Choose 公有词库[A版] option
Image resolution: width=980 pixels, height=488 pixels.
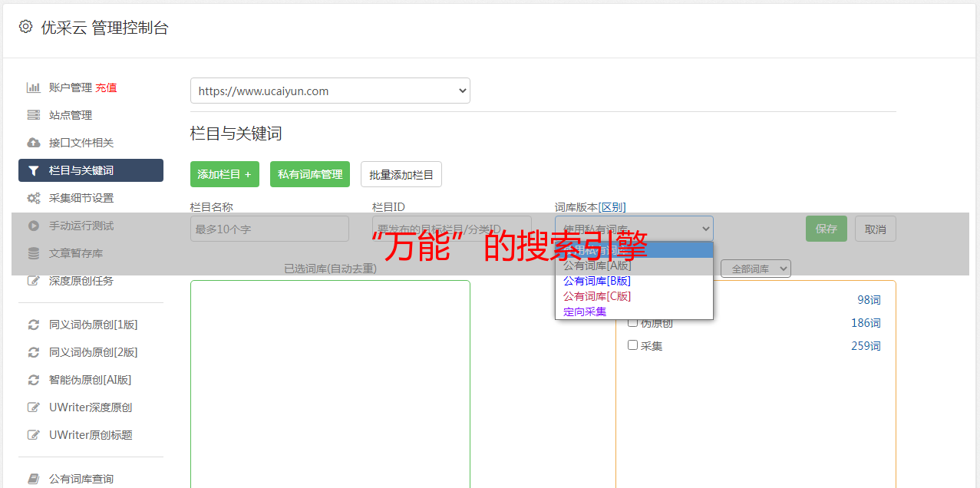tap(634, 265)
